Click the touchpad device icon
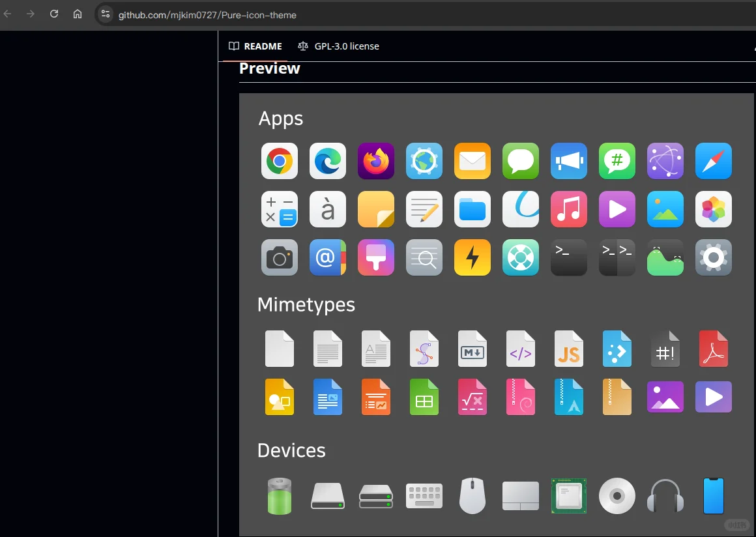Viewport: 756px width, 537px height. (x=521, y=496)
